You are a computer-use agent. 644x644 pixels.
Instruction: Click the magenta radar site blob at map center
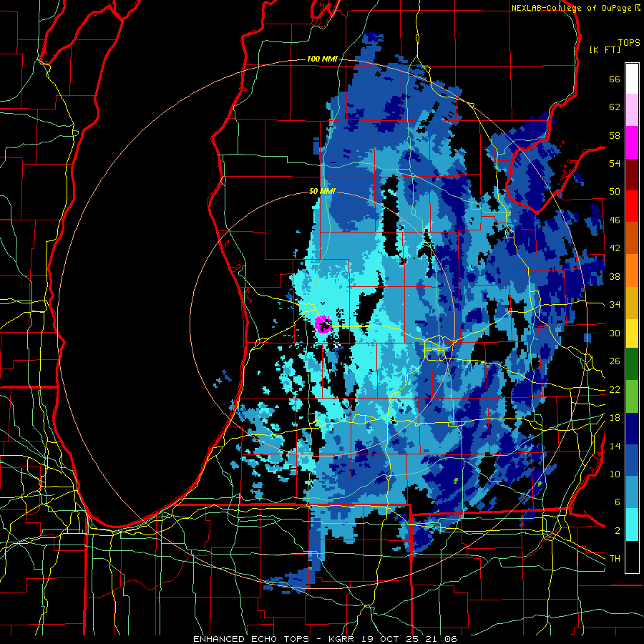point(323,324)
